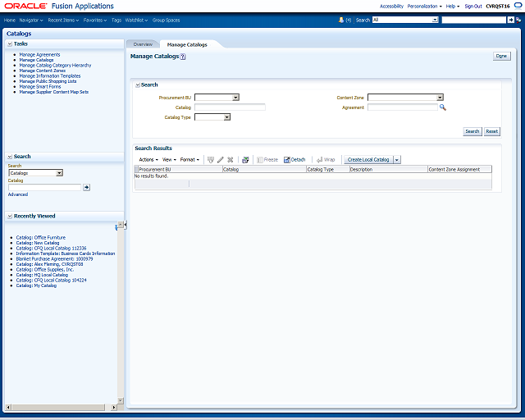The image size is (525, 420).
Task: Open the Create Local Catalog arrow dropdown
Action: (397, 160)
